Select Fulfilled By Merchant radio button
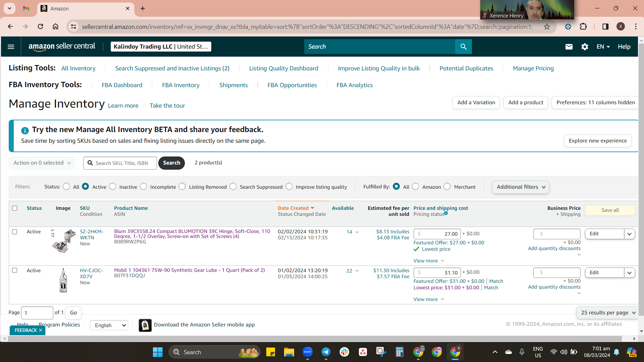The height and width of the screenshot is (362, 644). [447, 186]
